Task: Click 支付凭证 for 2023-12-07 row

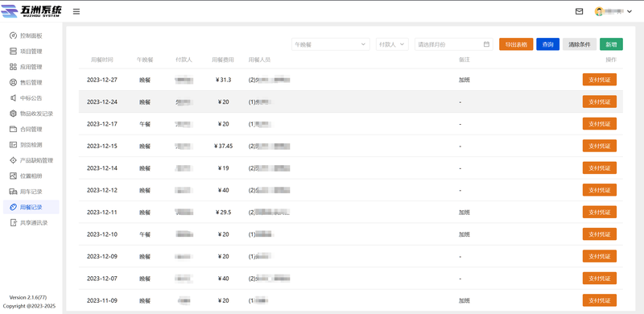Action: point(599,279)
